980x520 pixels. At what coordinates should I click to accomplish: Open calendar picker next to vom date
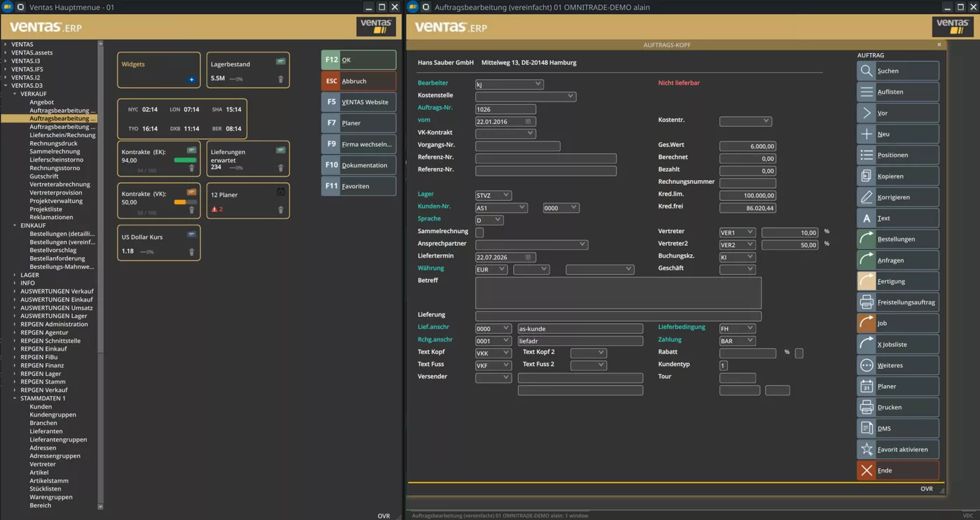[528, 121]
